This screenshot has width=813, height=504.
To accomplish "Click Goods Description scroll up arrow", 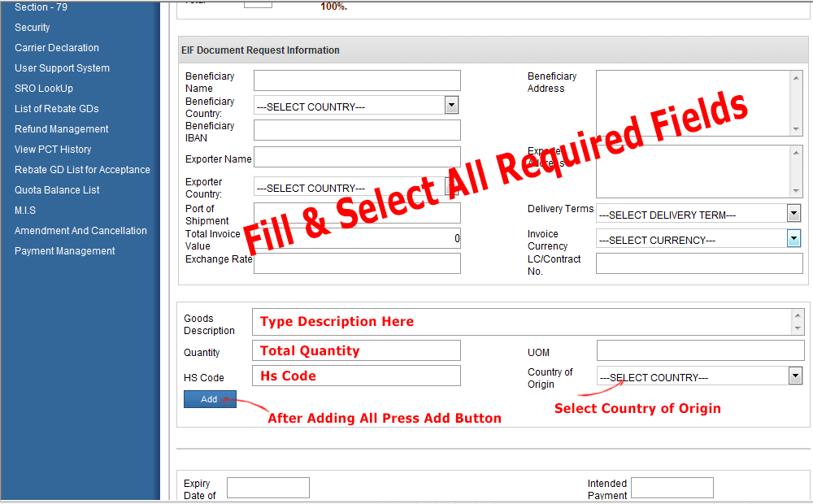I will point(798,315).
